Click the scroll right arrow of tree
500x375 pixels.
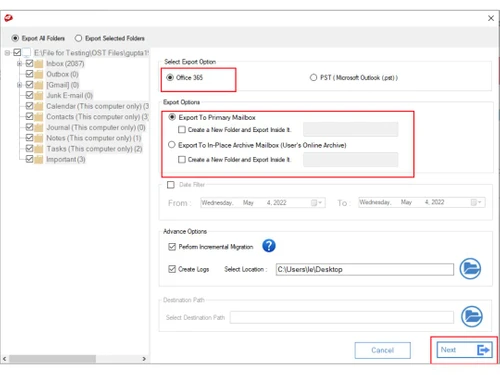point(144,359)
